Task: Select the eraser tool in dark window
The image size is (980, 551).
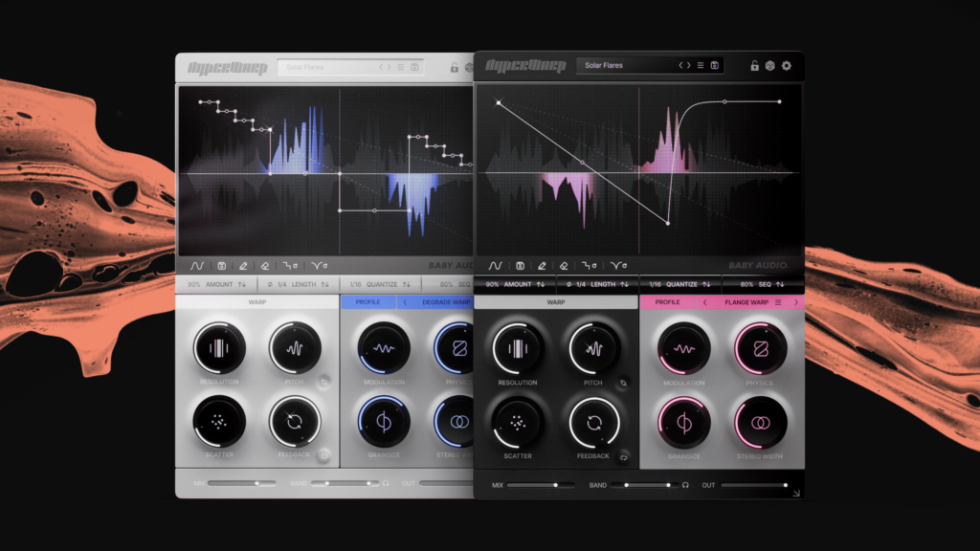Action: 564,266
